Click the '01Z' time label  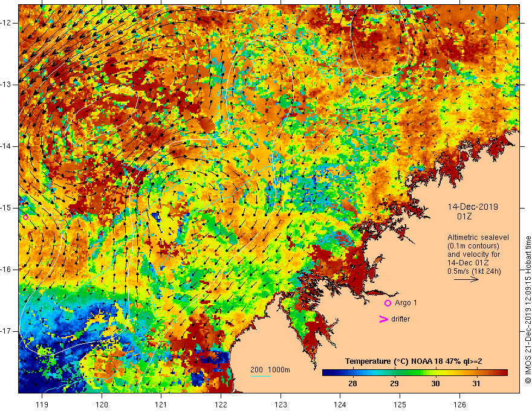464,216
